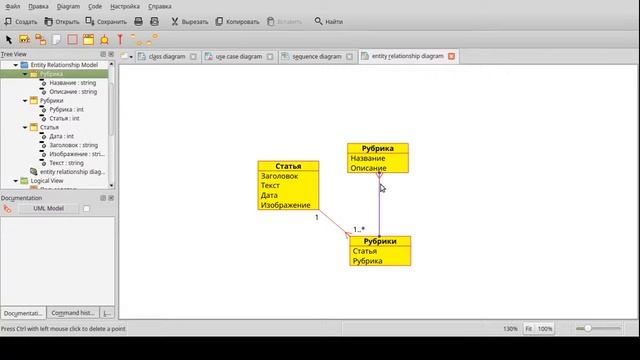Close the Documentation panel
Screen dimensions: 640x360
[111, 198]
